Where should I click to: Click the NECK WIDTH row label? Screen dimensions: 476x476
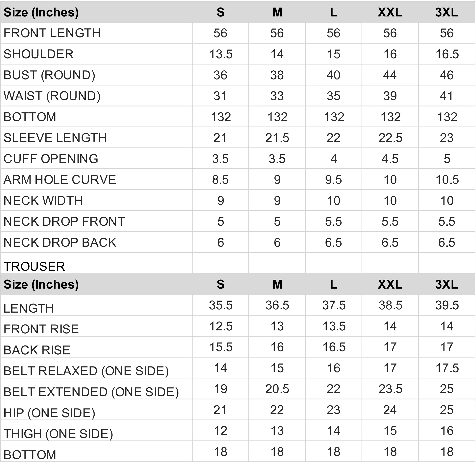tap(43, 201)
